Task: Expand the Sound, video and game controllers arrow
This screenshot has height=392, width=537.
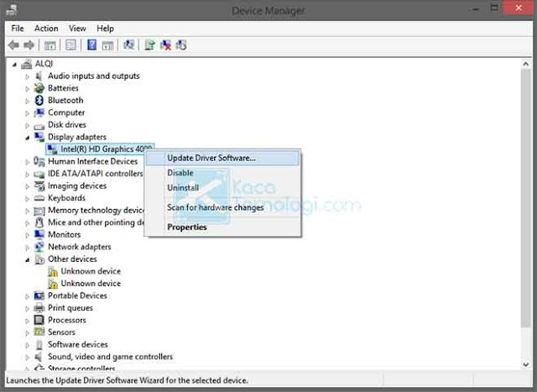Action: pyautogui.click(x=28, y=358)
